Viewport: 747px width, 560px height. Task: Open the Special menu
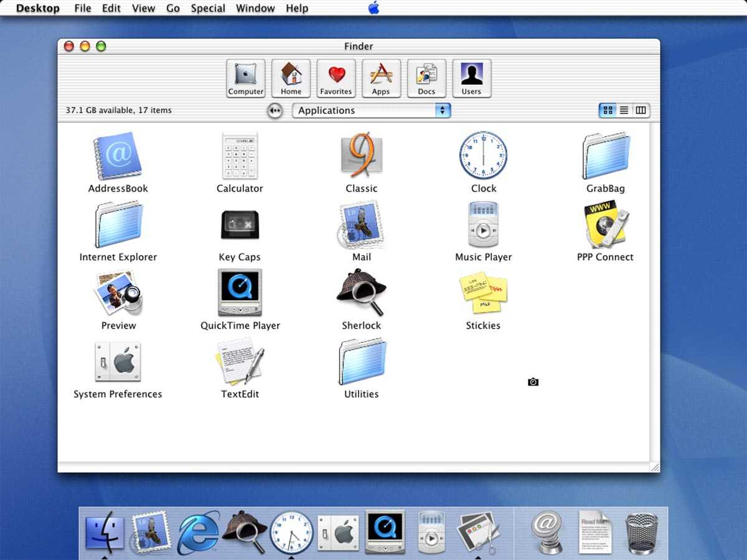click(x=208, y=8)
